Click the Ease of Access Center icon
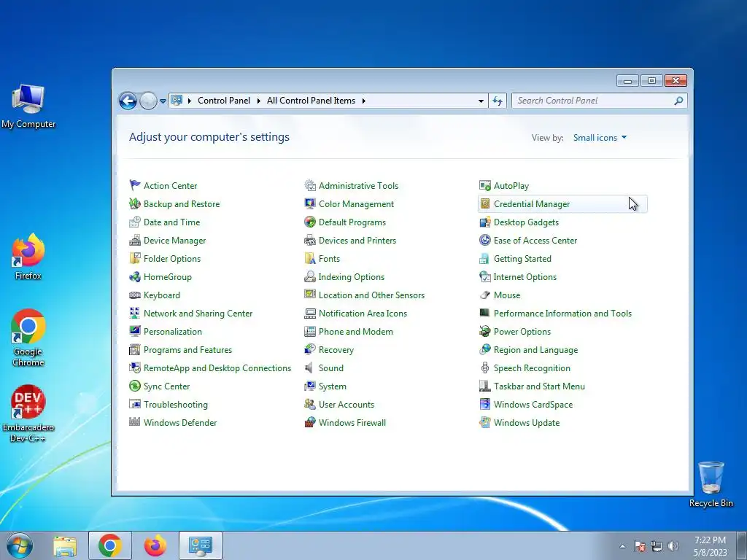The width and height of the screenshot is (747, 560). coord(485,240)
